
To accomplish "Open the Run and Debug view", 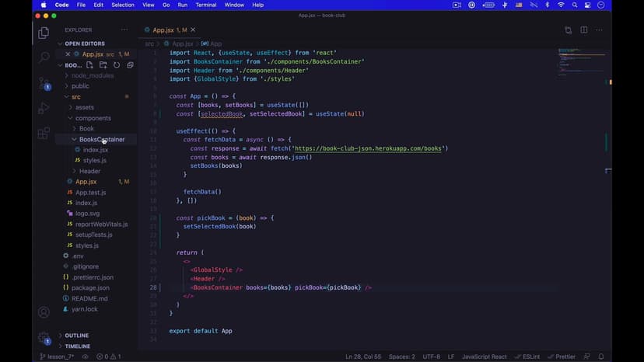I will [x=44, y=108].
